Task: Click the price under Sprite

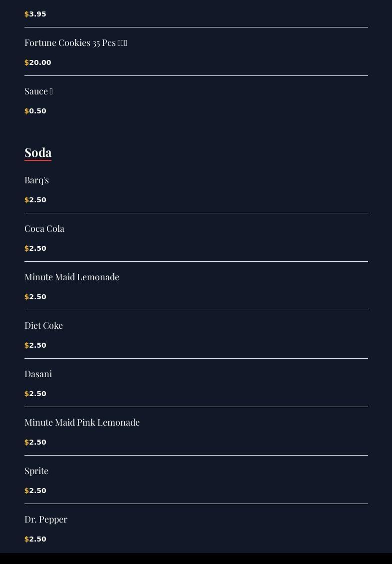Action: click(35, 491)
